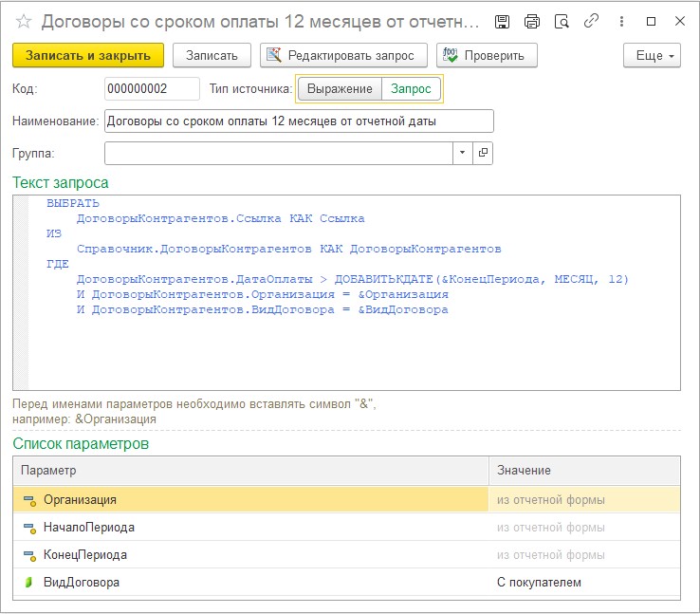
Task: Click the ДОБАВИТЬКДАТЕ condition line
Action: click(x=352, y=279)
